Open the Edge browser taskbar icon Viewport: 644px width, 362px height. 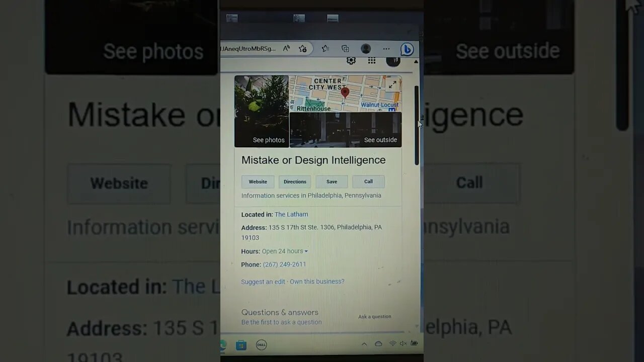(223, 345)
